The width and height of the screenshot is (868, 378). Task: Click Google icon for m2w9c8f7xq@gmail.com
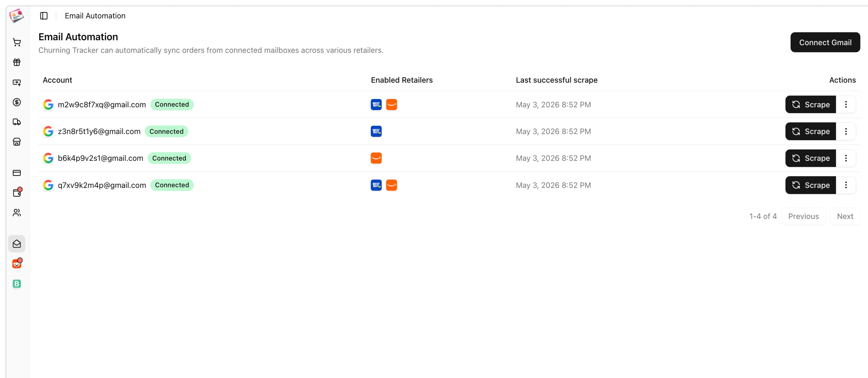[x=48, y=104]
